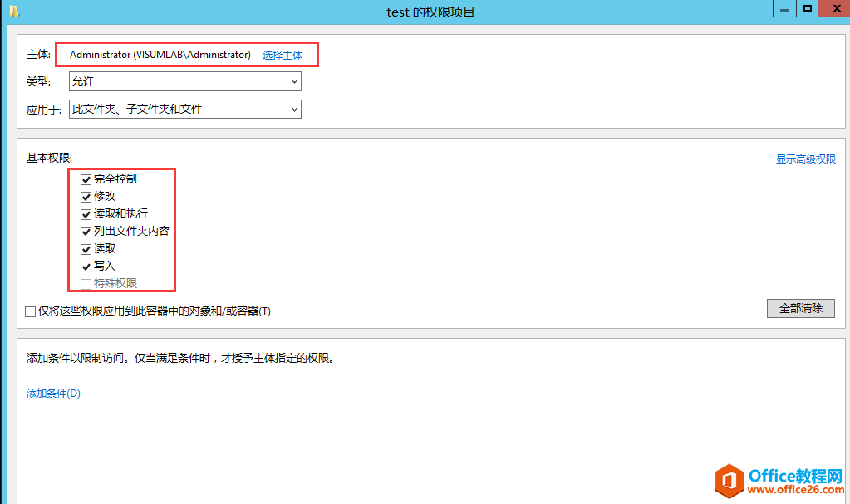850x504 pixels.
Task: Click Administrator (VISUMLAB\Administrator) principal text
Action: coord(160,55)
